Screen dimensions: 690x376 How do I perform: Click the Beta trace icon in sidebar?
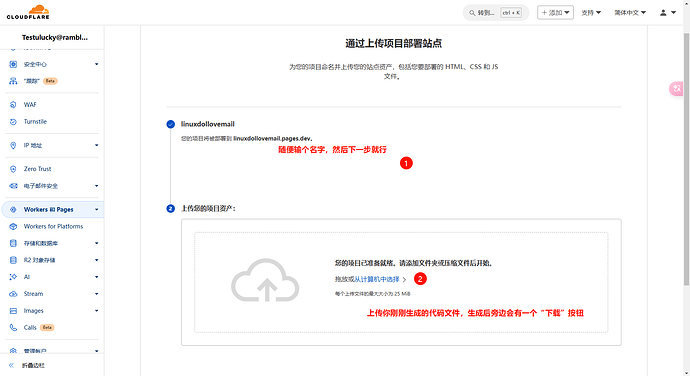click(x=13, y=81)
